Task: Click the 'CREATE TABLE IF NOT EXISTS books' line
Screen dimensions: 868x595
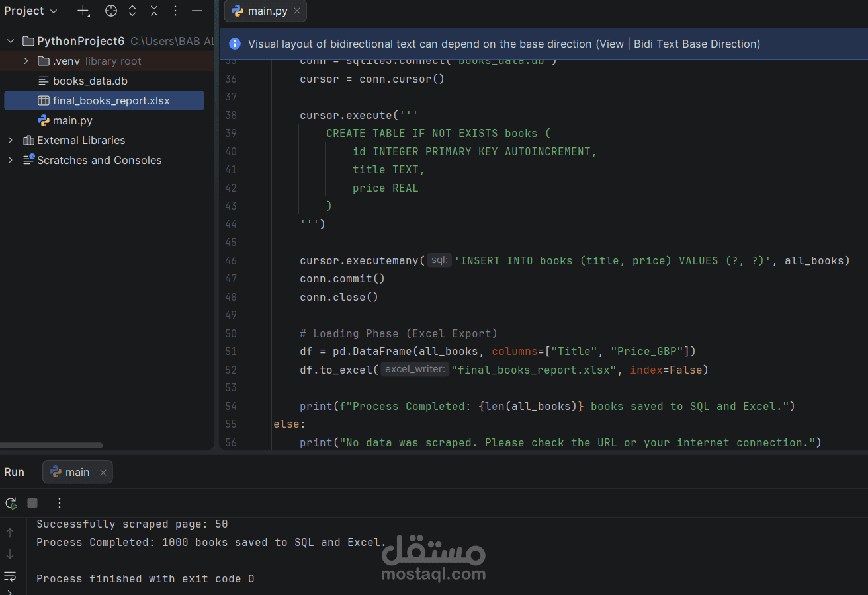Action: (438, 133)
